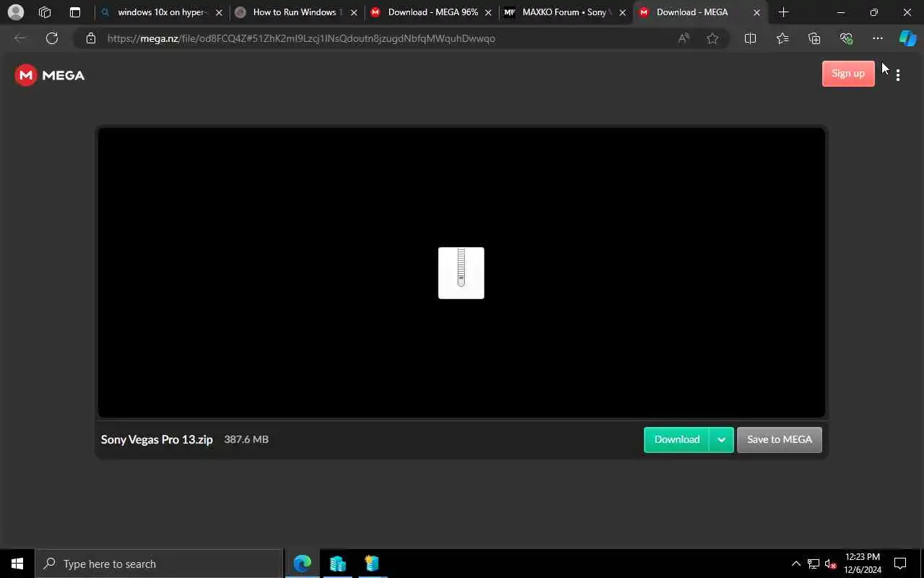Show hidden system tray icons
The image size is (924, 578).
[x=796, y=564]
